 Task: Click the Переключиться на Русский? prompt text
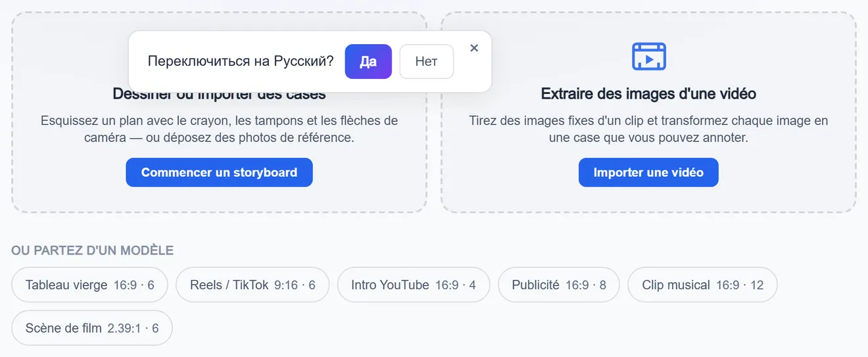(x=241, y=61)
